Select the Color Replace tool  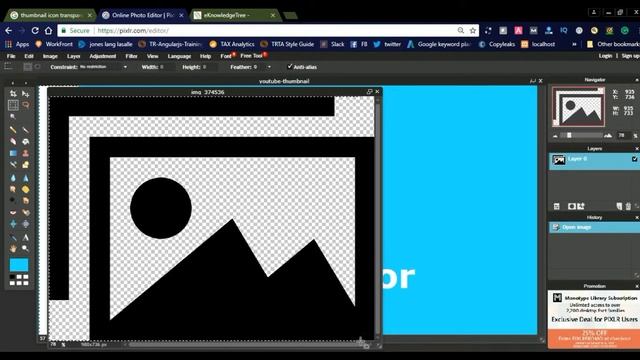pyautogui.click(x=13, y=164)
